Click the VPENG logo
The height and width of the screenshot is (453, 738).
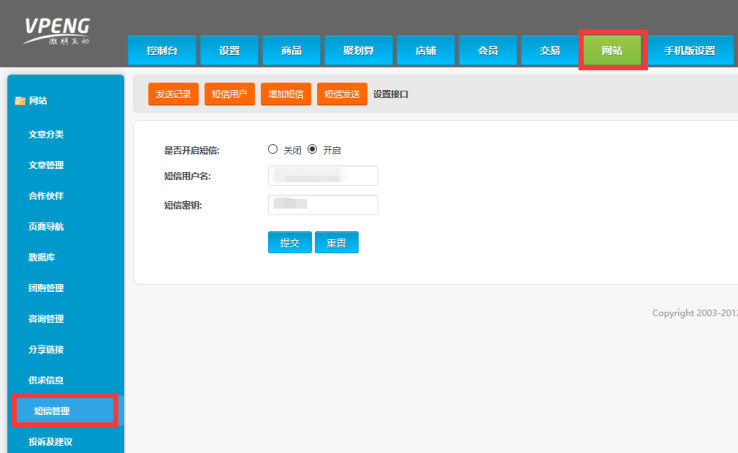click(x=57, y=30)
